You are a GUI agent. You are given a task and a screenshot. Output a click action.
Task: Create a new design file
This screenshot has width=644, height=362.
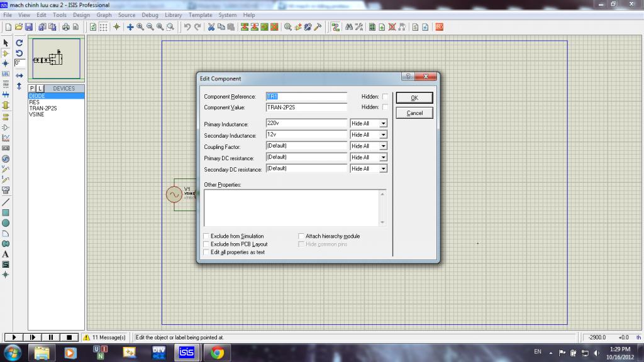8,27
